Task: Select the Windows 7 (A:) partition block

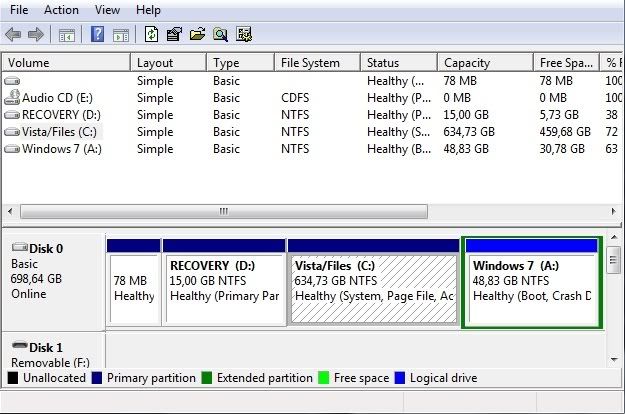Action: [x=532, y=281]
